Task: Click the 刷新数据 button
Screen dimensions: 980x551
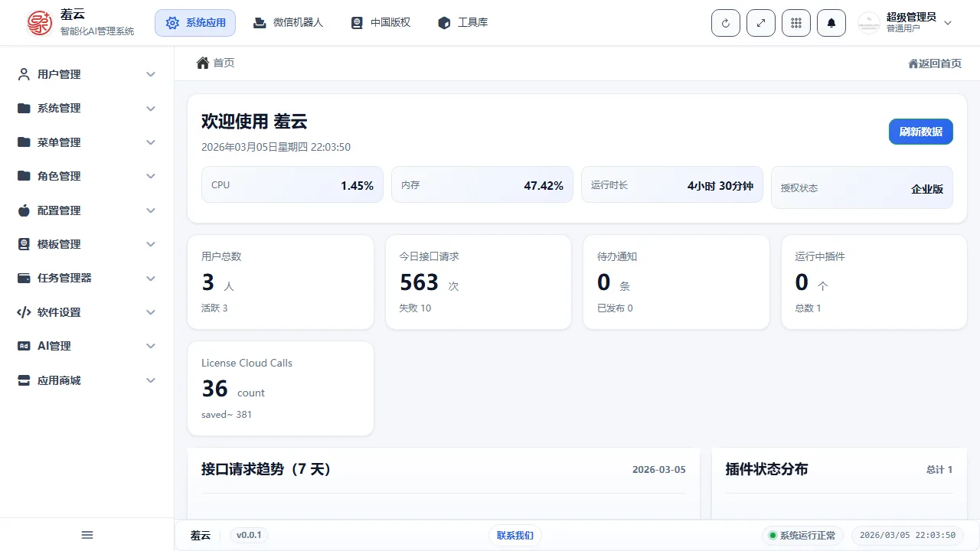Action: pos(920,132)
